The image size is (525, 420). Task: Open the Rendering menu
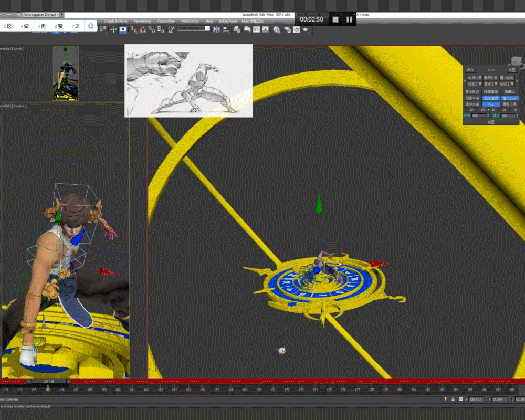[142, 21]
